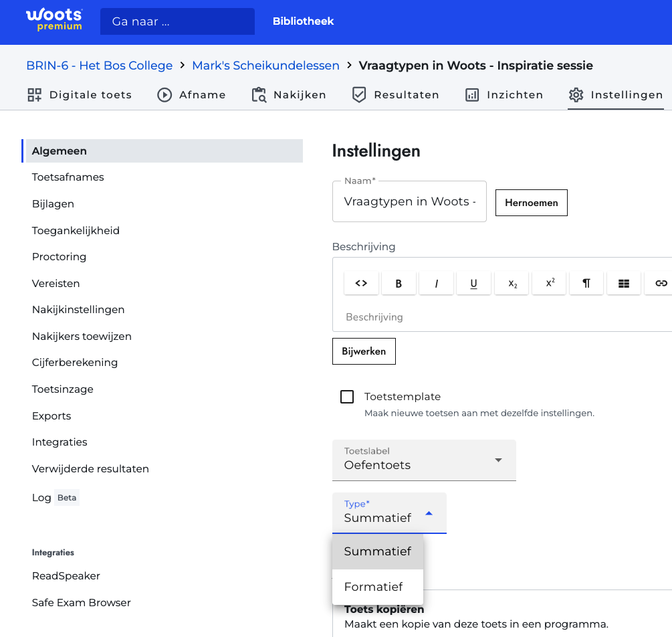672x637 pixels.
Task: Open Toegankelijkheid settings section
Action: (76, 231)
